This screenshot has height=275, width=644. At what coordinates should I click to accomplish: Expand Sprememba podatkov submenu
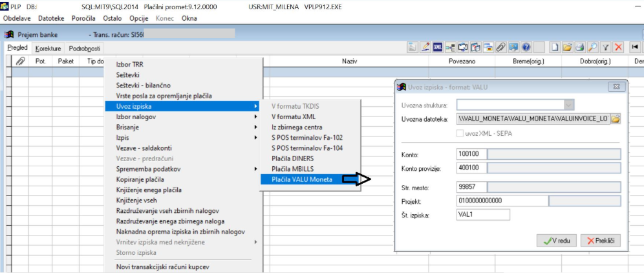pos(183,169)
